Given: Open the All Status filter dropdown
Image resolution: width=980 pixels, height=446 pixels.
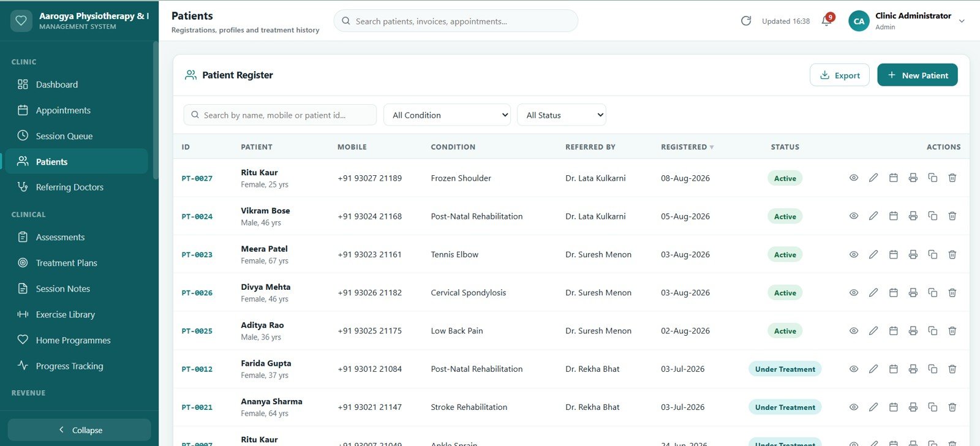Looking at the screenshot, I should 562,115.
